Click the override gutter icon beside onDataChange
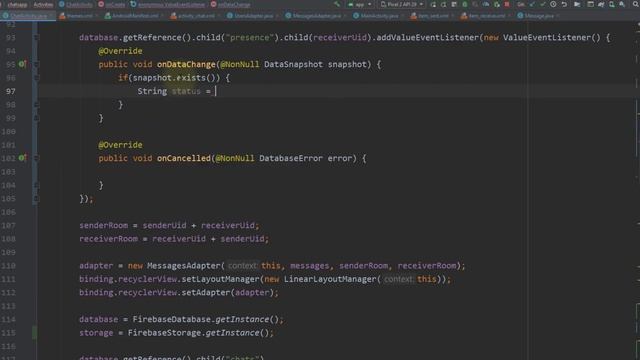 (22, 64)
